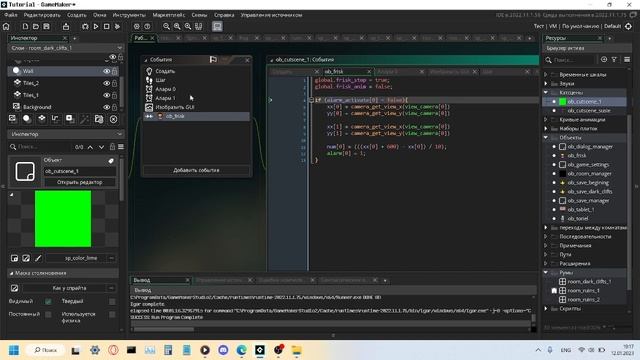Viewport: 640px width, 360px height.
Task: Collapse the Объекты folder
Action: click(546, 138)
